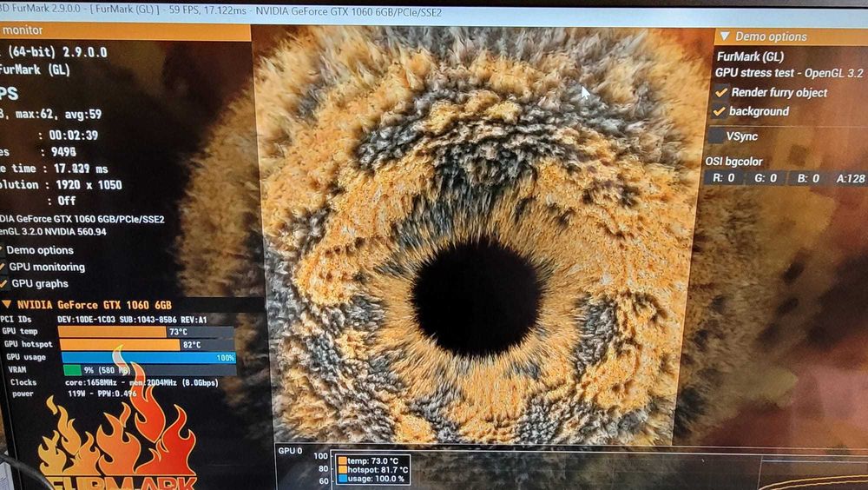The width and height of the screenshot is (868, 490).
Task: Click the resolution 1920 x 1050 value
Action: click(89, 184)
